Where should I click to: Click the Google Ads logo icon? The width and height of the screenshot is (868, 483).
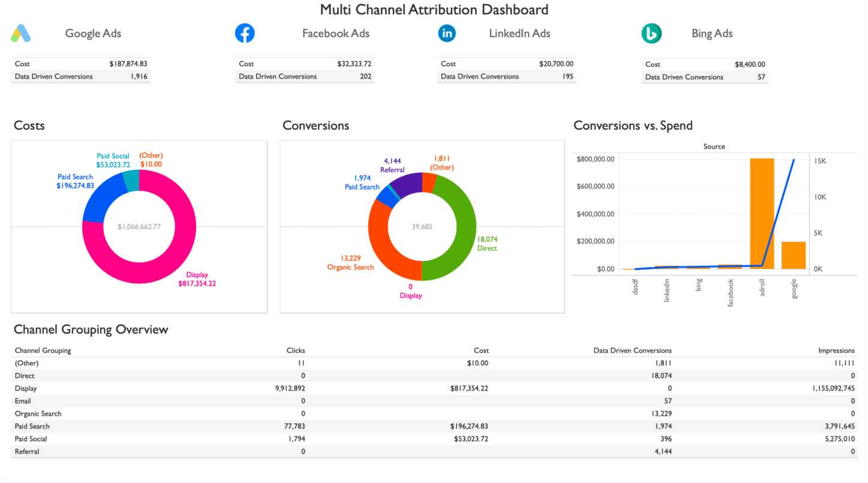pos(21,34)
